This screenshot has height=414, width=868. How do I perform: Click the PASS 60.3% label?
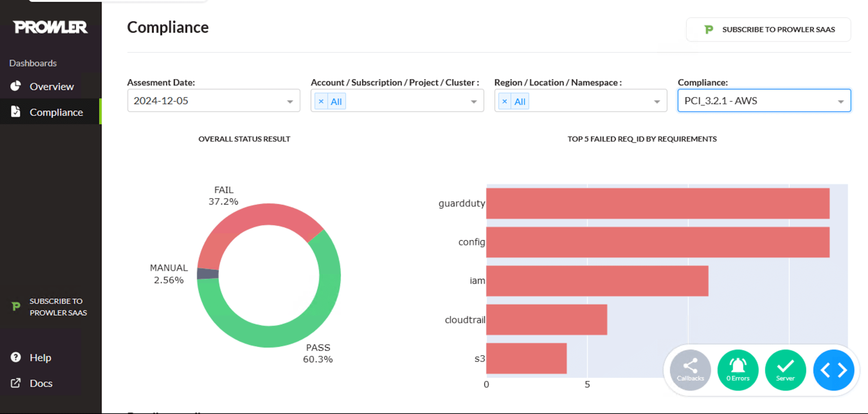(x=318, y=354)
